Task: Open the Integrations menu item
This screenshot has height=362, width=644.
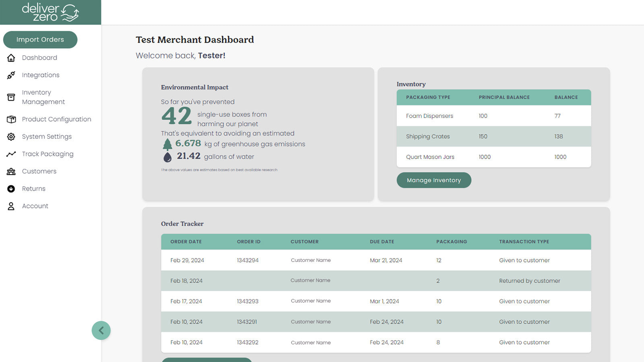Action: point(41,75)
